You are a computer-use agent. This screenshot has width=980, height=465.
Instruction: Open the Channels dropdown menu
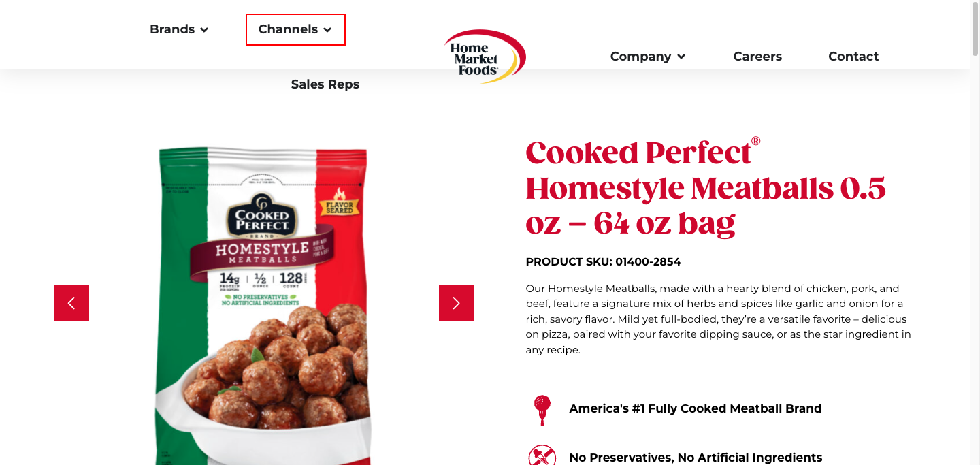295,30
